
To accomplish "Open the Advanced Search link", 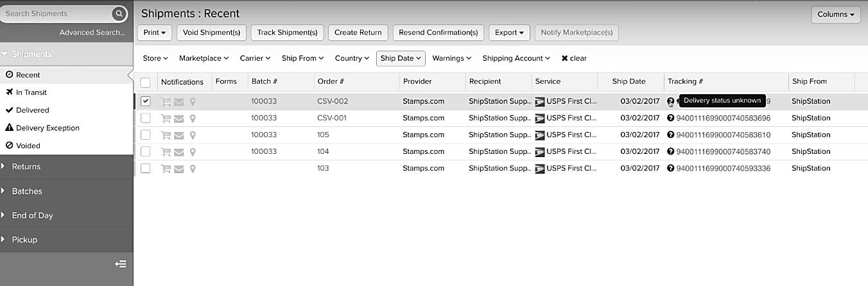I will tap(92, 33).
